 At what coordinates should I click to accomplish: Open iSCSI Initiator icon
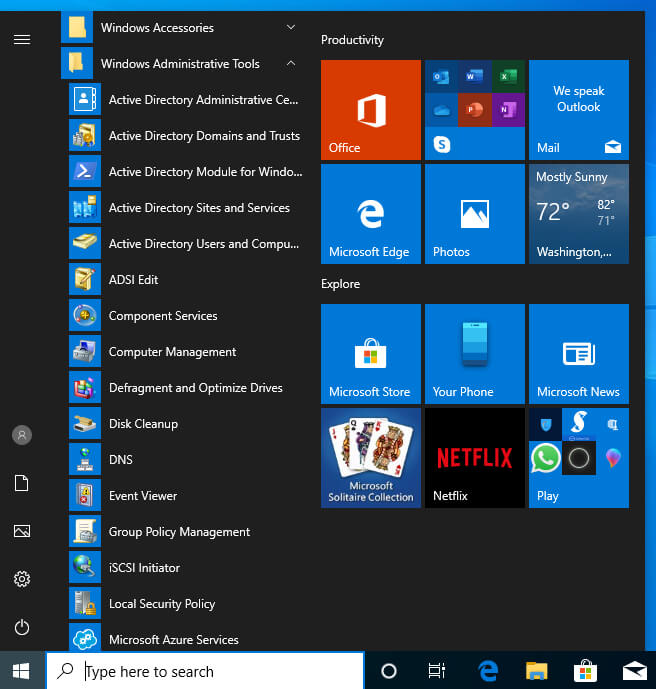tap(85, 568)
